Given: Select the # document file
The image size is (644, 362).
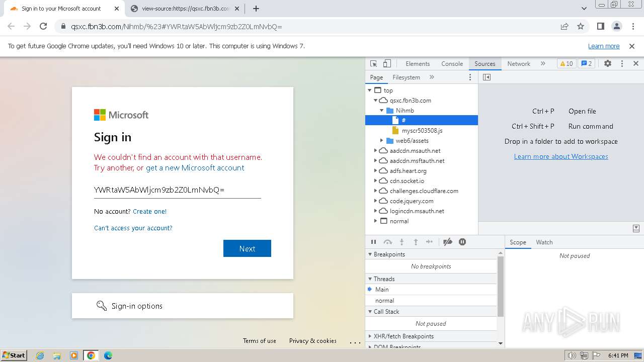Looking at the screenshot, I should coord(422,120).
